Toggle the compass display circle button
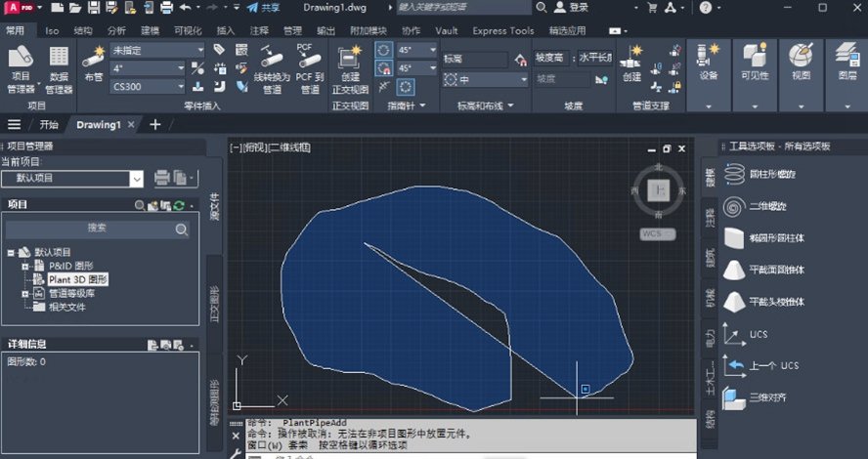The height and width of the screenshot is (459, 868). pos(406,87)
